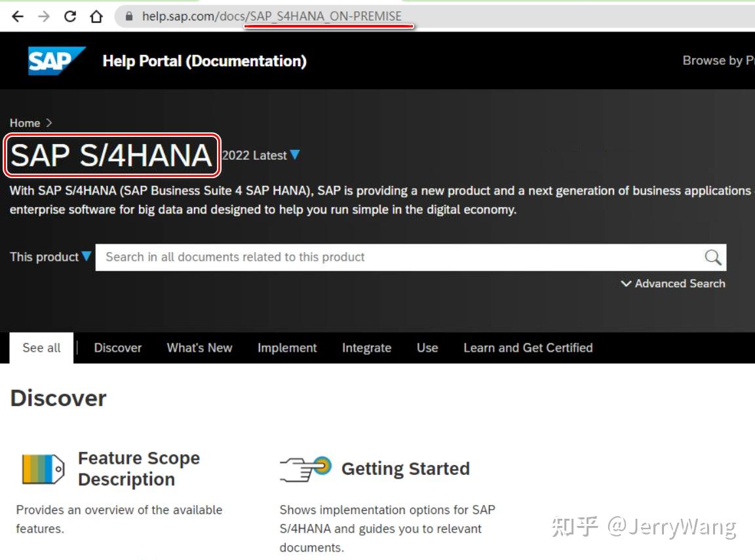Open the Learn and Get Certified tab
The image size is (755, 560).
528,348
